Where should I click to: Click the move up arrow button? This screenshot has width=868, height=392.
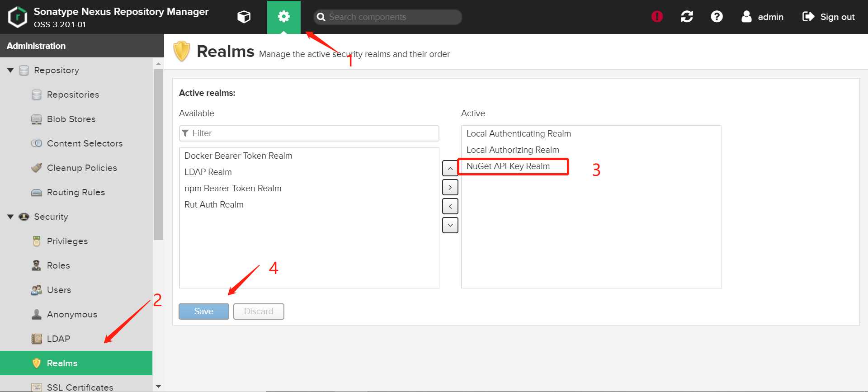pyautogui.click(x=450, y=168)
